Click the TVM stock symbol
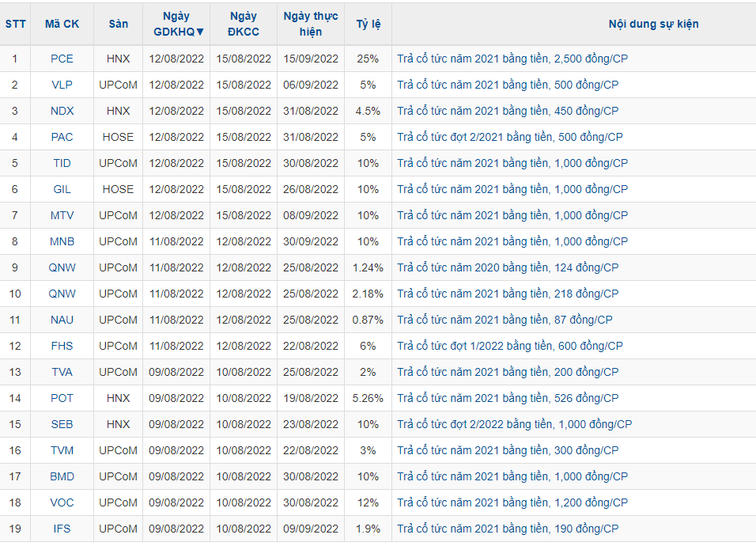 [x=62, y=450]
